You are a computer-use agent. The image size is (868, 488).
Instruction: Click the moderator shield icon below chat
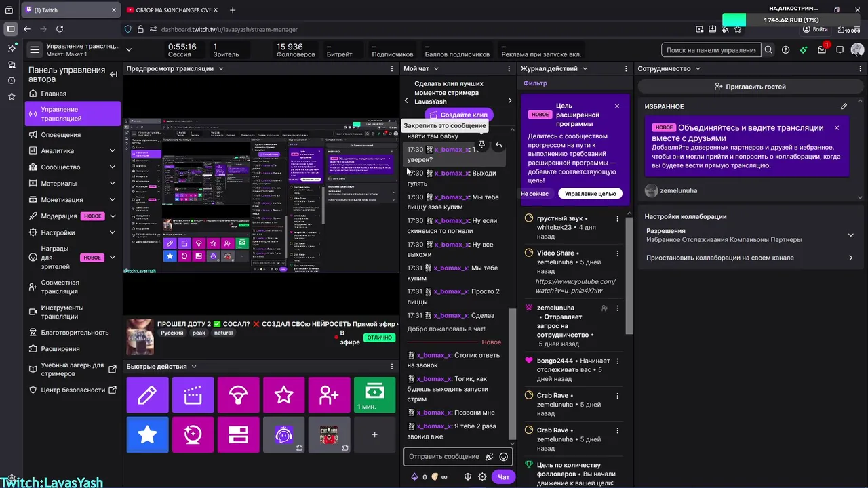coord(467,477)
